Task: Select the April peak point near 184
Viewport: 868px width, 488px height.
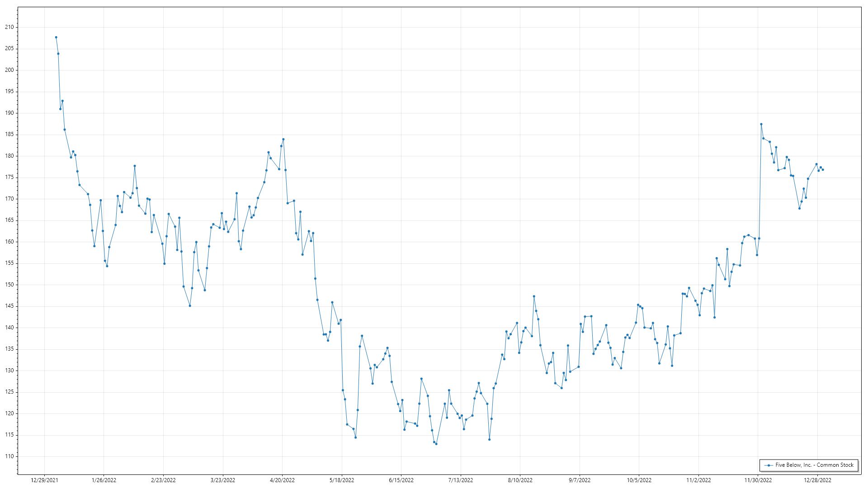Action: [283, 139]
